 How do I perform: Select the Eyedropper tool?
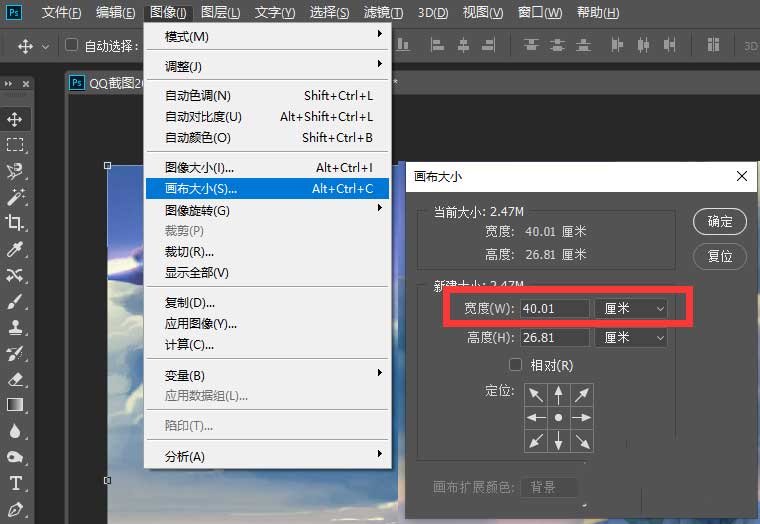(15, 249)
